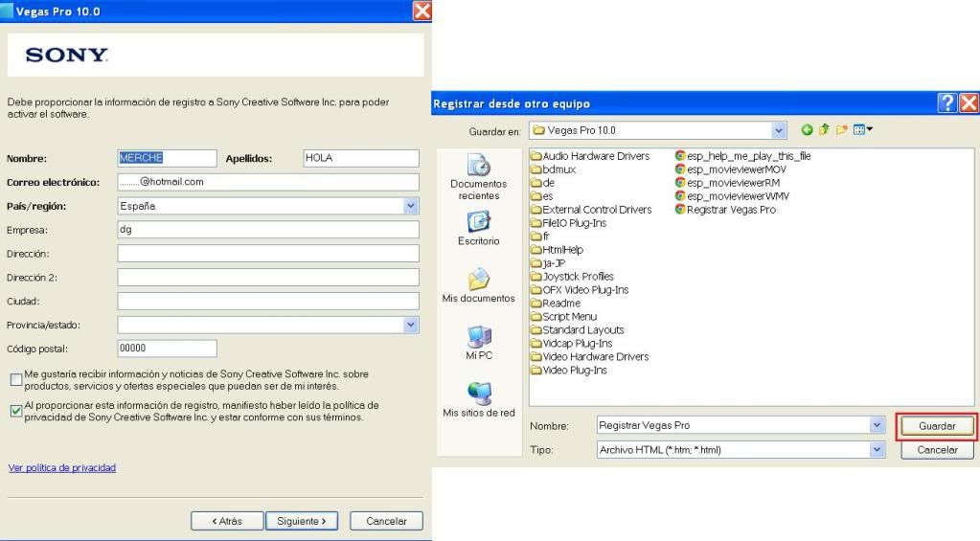The image size is (980, 541).
Task: Click the Correo electrónico field
Action: pos(268,182)
